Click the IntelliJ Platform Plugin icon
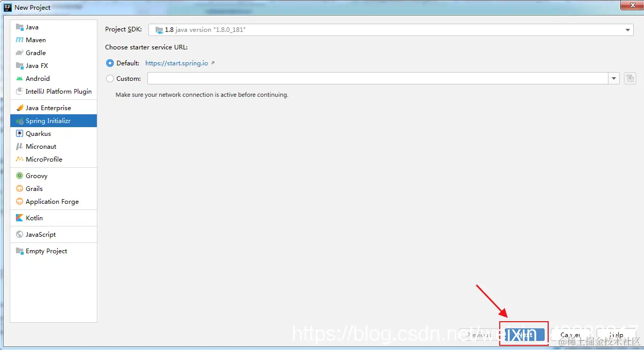Viewport: 644px width, 350px height. 20,92
